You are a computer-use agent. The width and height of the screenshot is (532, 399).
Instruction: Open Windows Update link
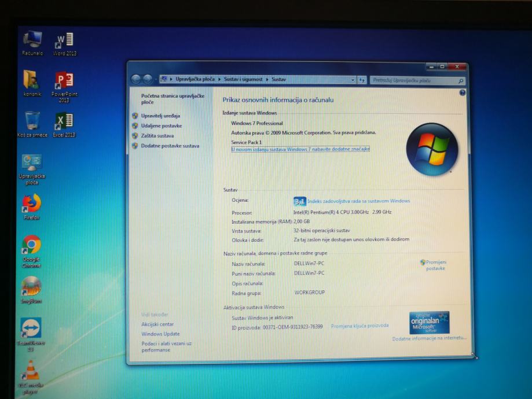[160, 334]
